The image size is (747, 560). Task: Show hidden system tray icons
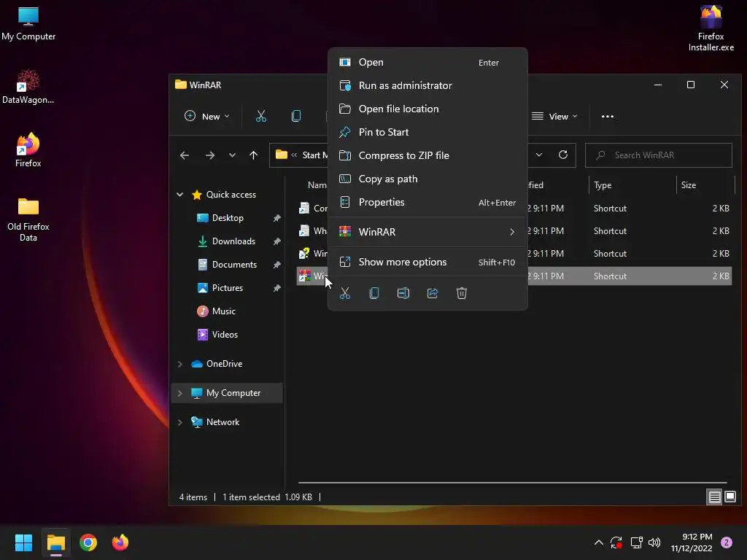tap(599, 542)
